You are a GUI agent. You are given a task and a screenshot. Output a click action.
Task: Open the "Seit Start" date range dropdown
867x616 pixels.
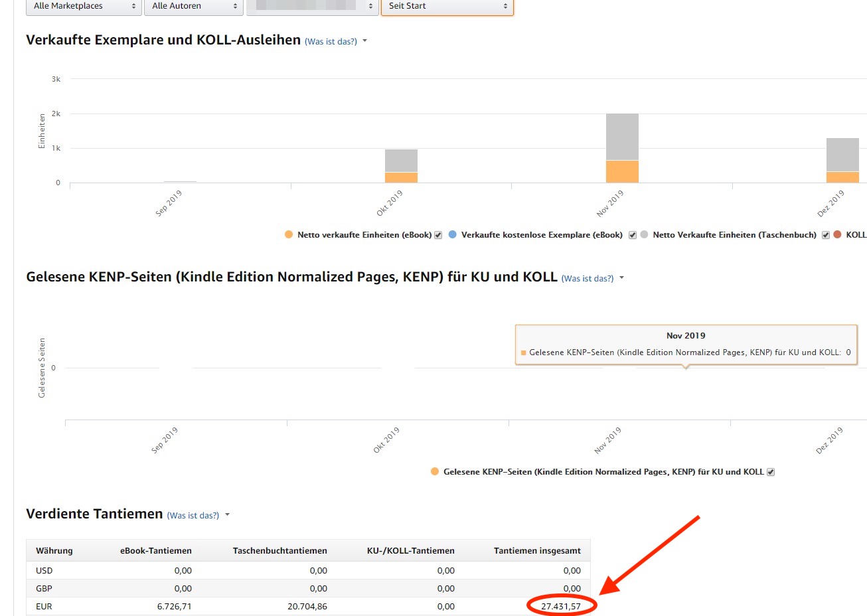447,7
